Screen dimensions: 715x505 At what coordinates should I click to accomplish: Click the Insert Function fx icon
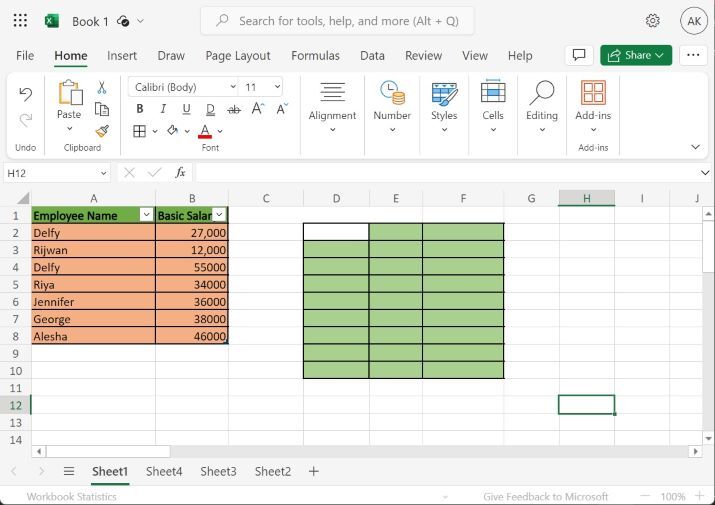point(180,172)
